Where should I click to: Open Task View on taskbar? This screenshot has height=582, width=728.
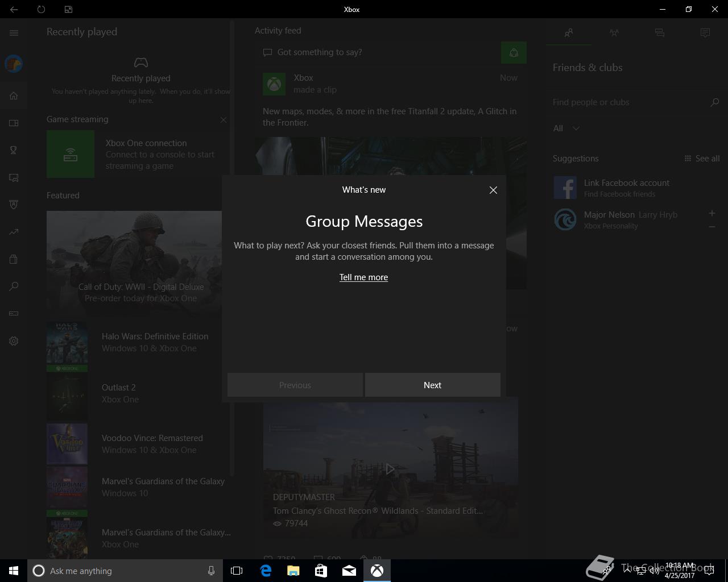[237, 571]
